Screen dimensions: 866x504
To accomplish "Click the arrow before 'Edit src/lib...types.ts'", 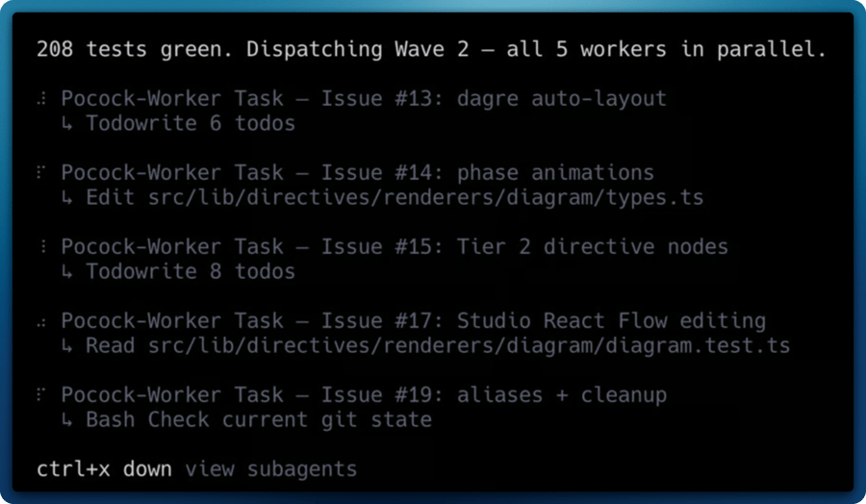I will [66, 199].
